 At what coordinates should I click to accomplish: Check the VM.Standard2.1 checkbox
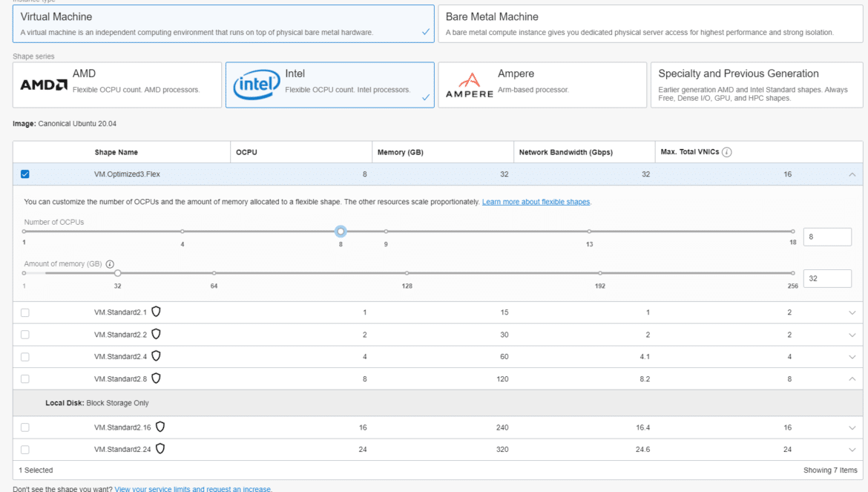coord(25,312)
